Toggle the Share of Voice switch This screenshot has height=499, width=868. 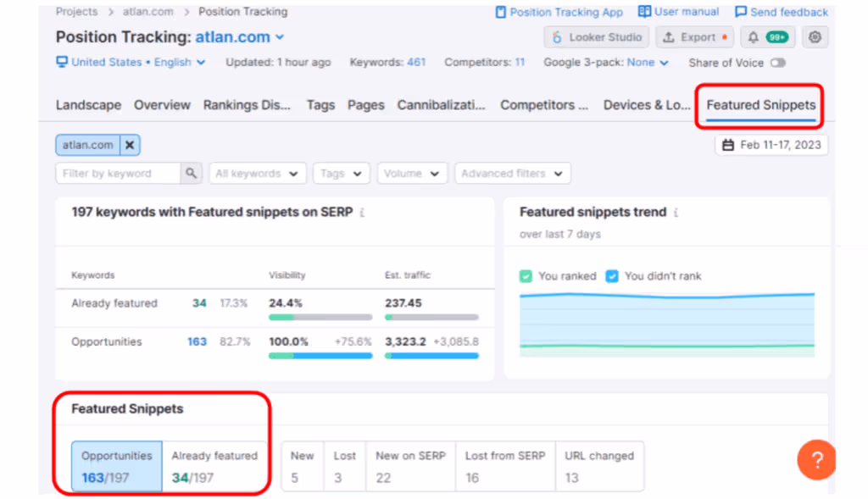(778, 63)
